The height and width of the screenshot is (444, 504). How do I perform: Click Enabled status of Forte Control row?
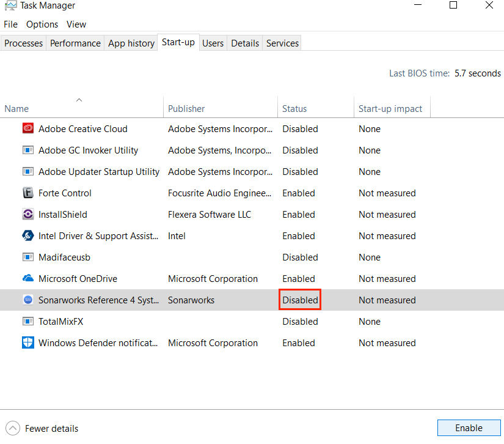(299, 193)
